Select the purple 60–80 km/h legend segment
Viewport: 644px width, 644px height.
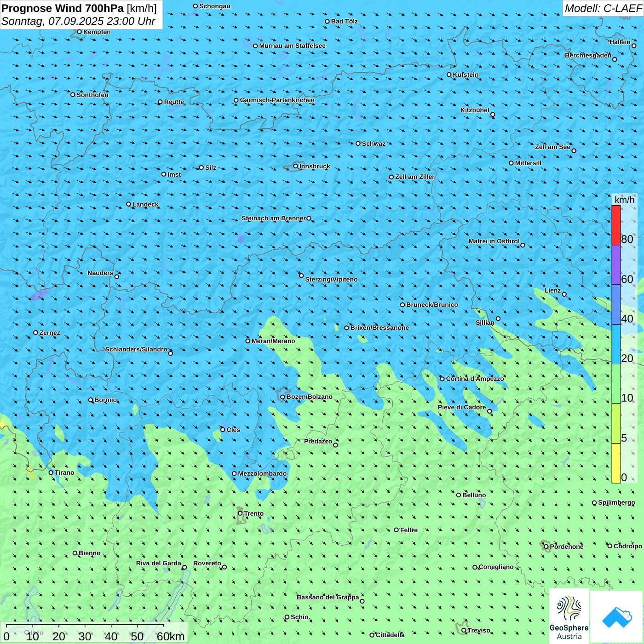(x=616, y=265)
